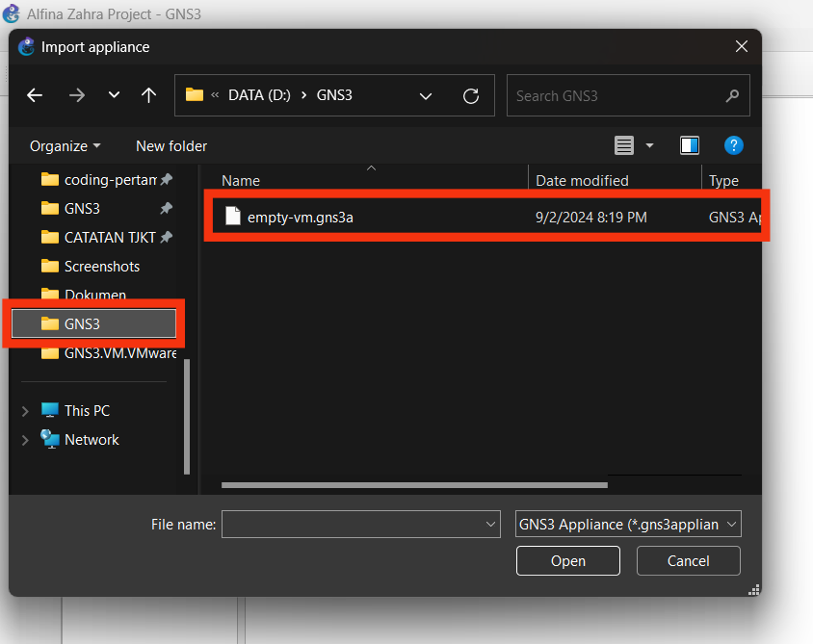This screenshot has height=644, width=813.
Task: Click the search magnifier icon
Action: coord(732,95)
